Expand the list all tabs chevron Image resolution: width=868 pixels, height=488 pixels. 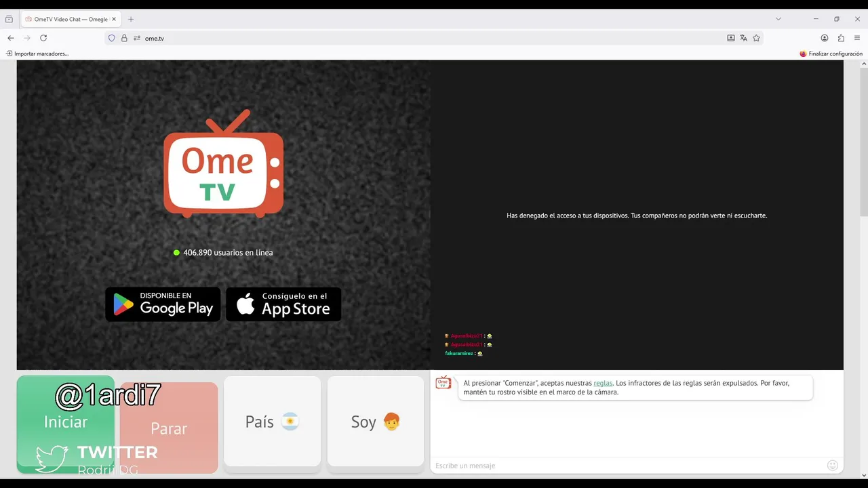[778, 19]
